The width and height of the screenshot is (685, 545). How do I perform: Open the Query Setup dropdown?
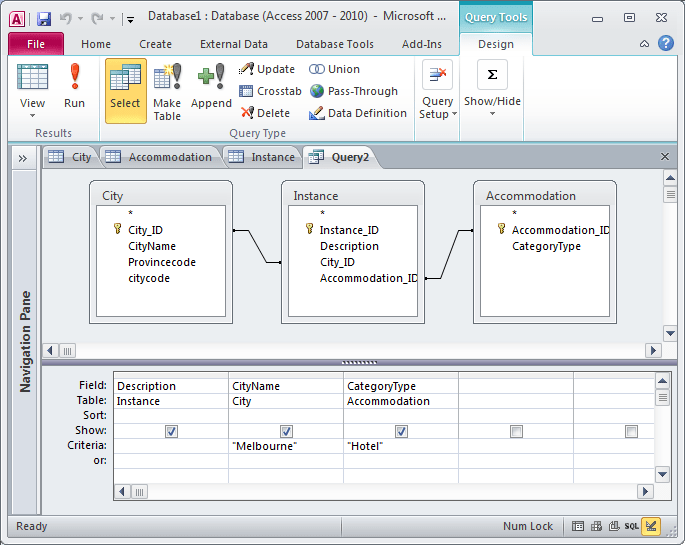(438, 107)
